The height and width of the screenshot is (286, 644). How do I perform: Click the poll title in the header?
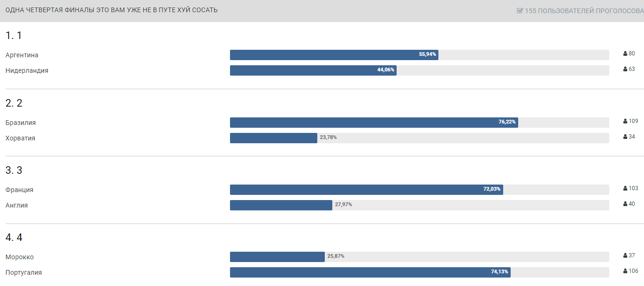pos(112,10)
